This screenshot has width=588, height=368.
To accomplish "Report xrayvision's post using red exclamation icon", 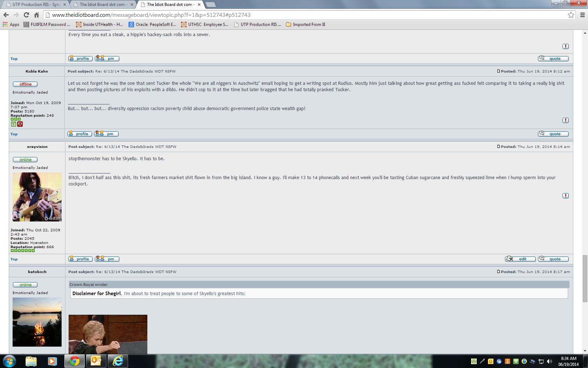I will click(x=565, y=196).
